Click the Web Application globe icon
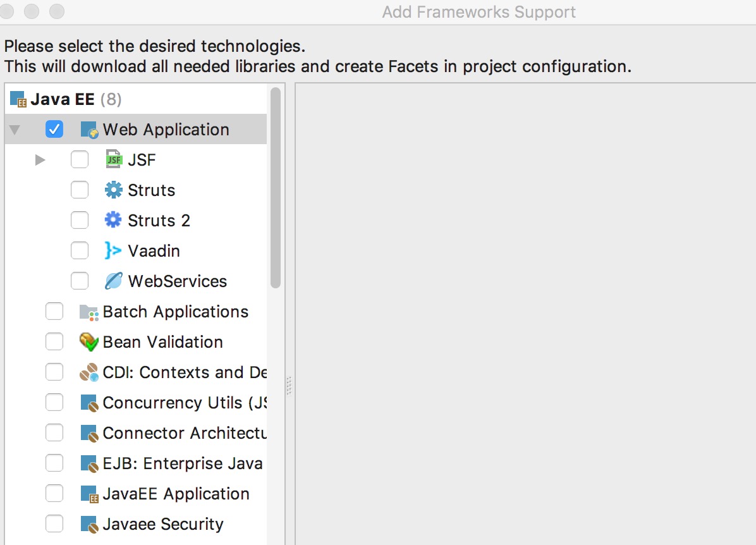 (x=88, y=129)
